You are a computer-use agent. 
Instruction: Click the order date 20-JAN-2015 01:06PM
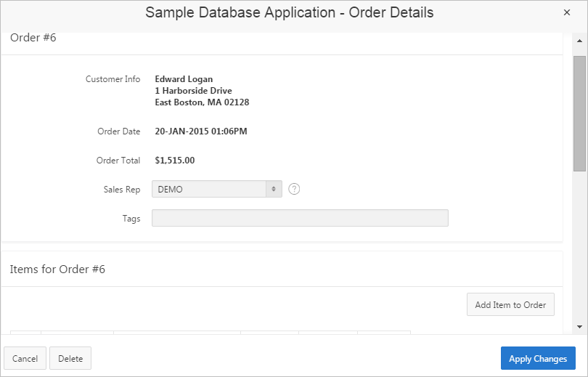(201, 131)
